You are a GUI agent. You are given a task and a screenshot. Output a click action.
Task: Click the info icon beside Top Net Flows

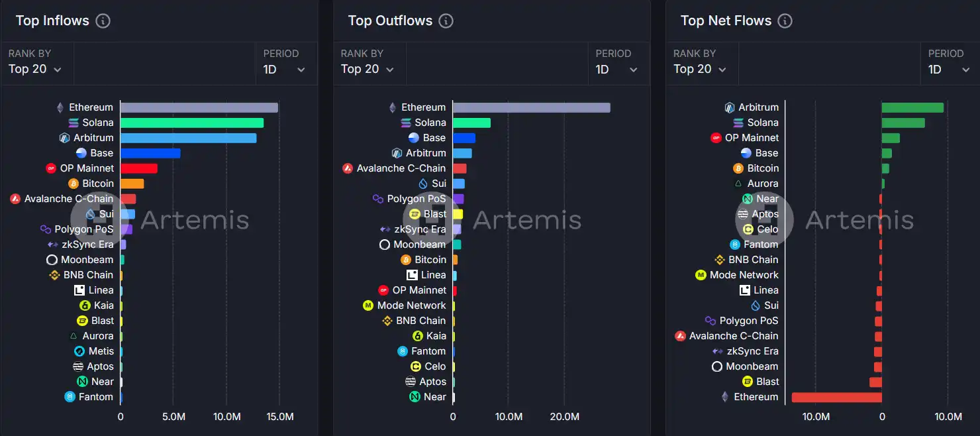point(785,21)
